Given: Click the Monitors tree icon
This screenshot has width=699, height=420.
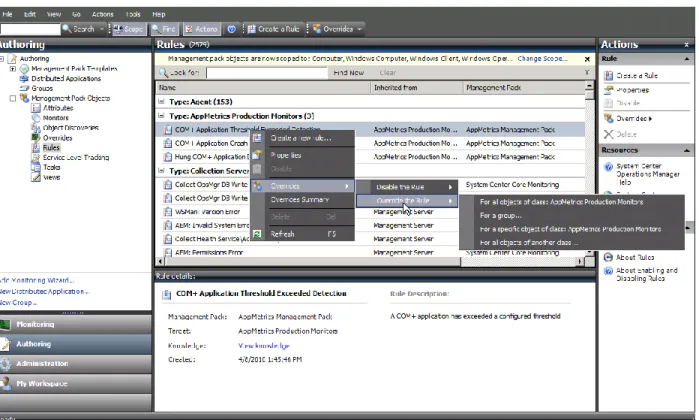Looking at the screenshot, I should (x=36, y=118).
